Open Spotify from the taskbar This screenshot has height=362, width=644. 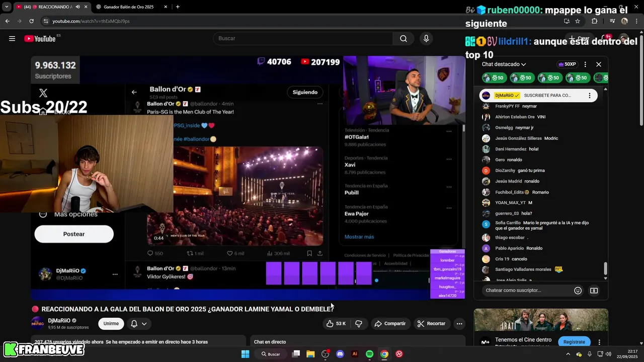(370, 354)
